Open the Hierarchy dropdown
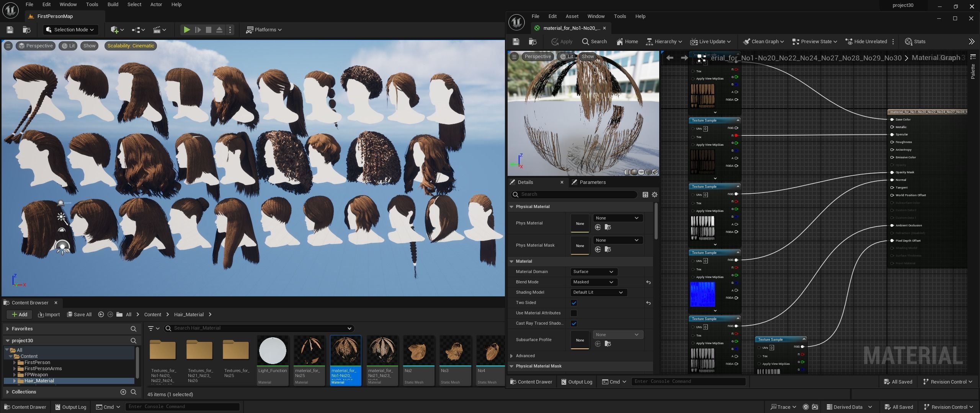This screenshot has height=413, width=980. (x=664, y=42)
